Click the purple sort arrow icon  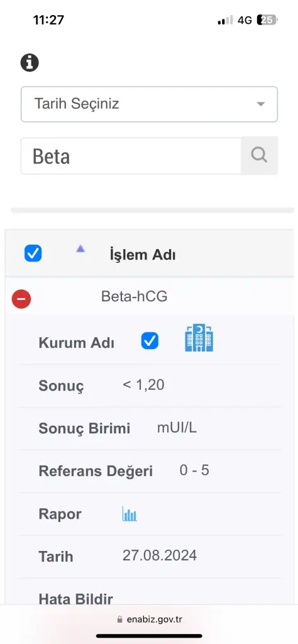[80, 248]
